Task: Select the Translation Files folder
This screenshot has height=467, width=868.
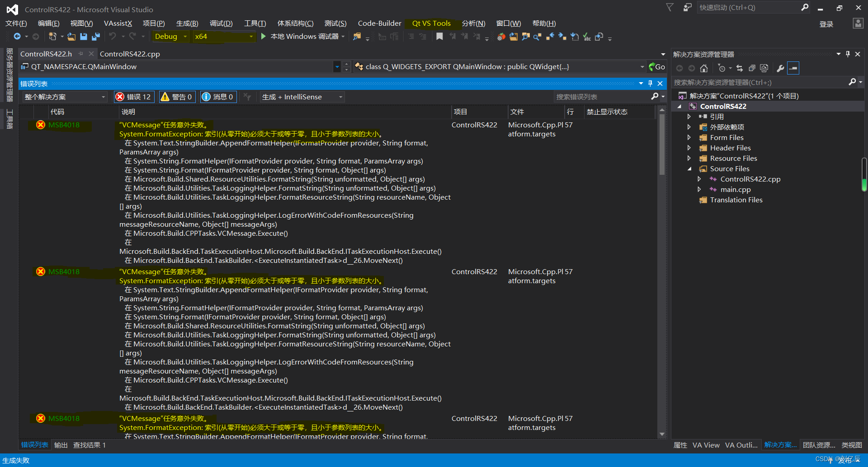Action: [736, 200]
